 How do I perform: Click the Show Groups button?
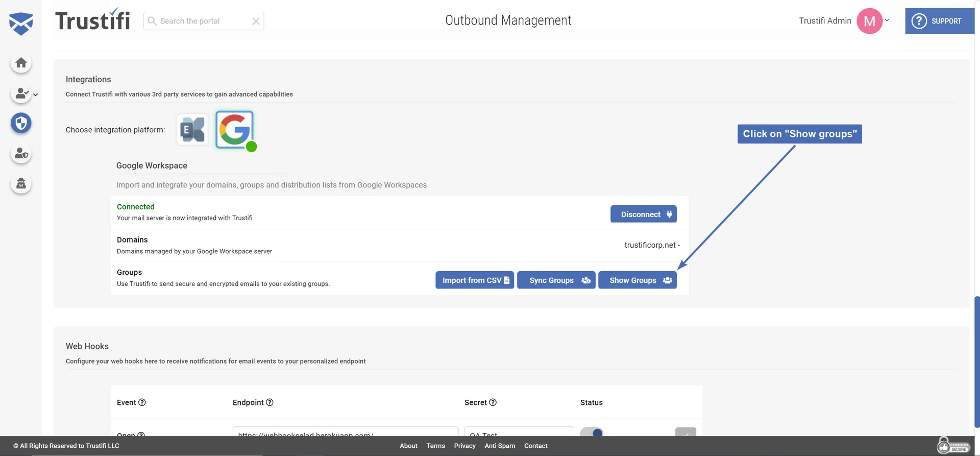(x=637, y=280)
